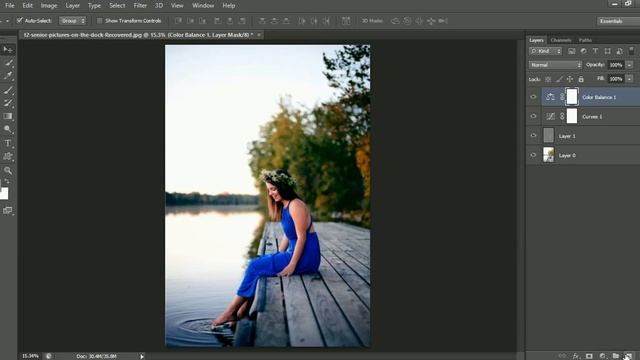Viewport: 640px width, 360px height.
Task: Open the Filter menu
Action: [x=140, y=6]
